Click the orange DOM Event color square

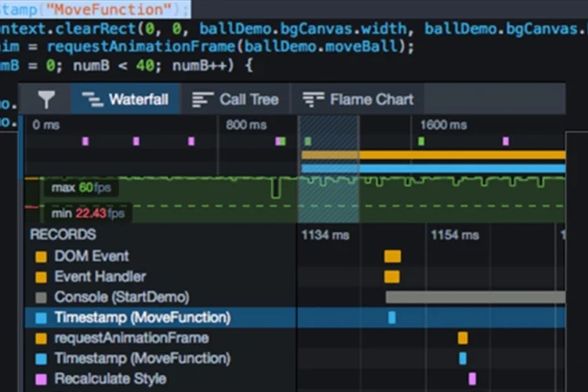[41, 257]
